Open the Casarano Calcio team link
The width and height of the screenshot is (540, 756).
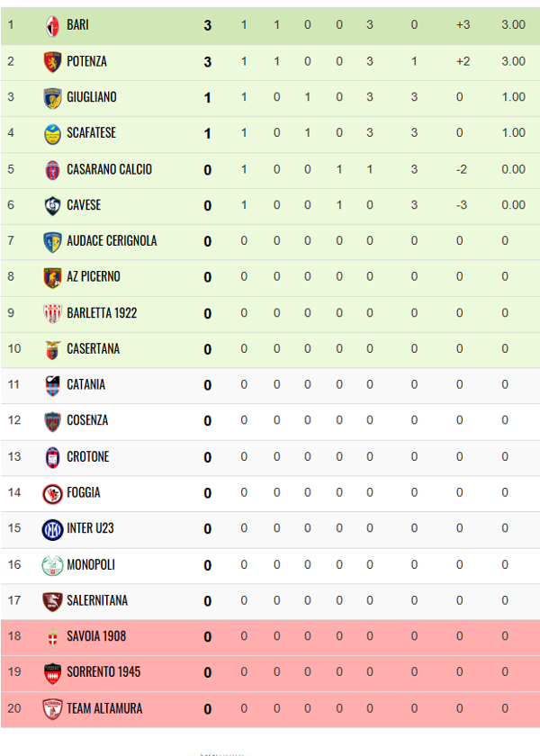tap(110, 169)
